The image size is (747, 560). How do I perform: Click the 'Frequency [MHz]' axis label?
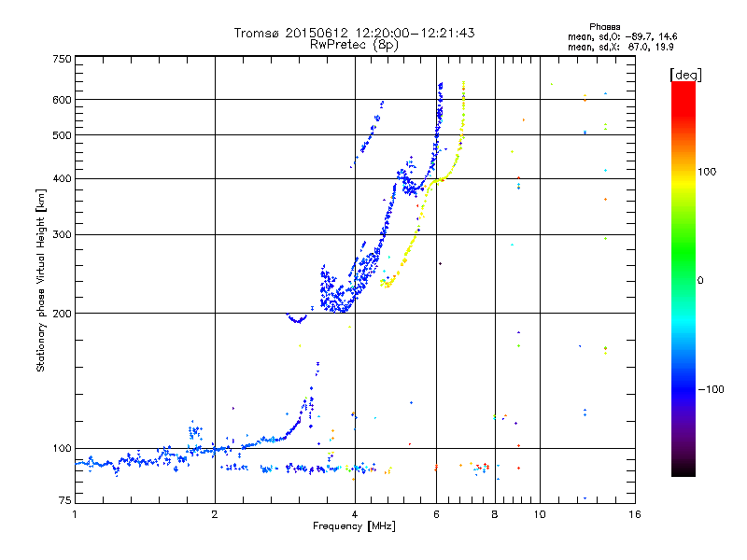point(354,526)
